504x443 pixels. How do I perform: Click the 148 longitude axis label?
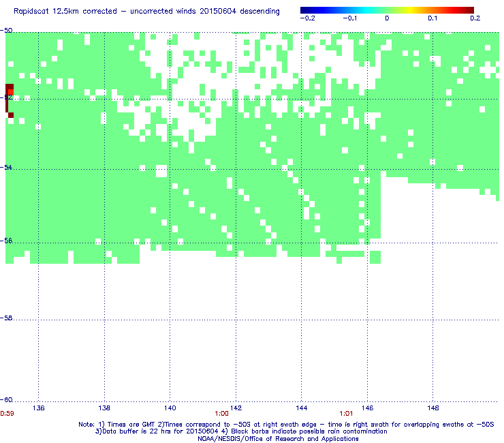pos(433,408)
